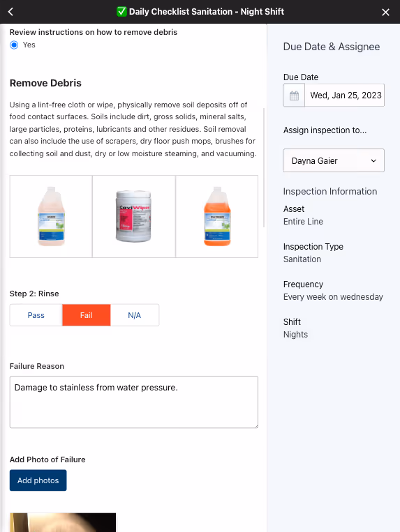
Task: Click inside the Failure Reason text box
Action: pos(134,402)
